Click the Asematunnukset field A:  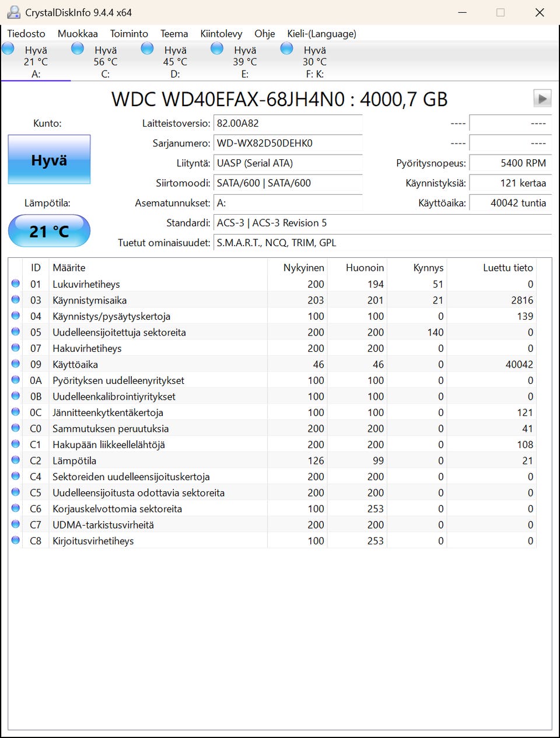coord(288,203)
